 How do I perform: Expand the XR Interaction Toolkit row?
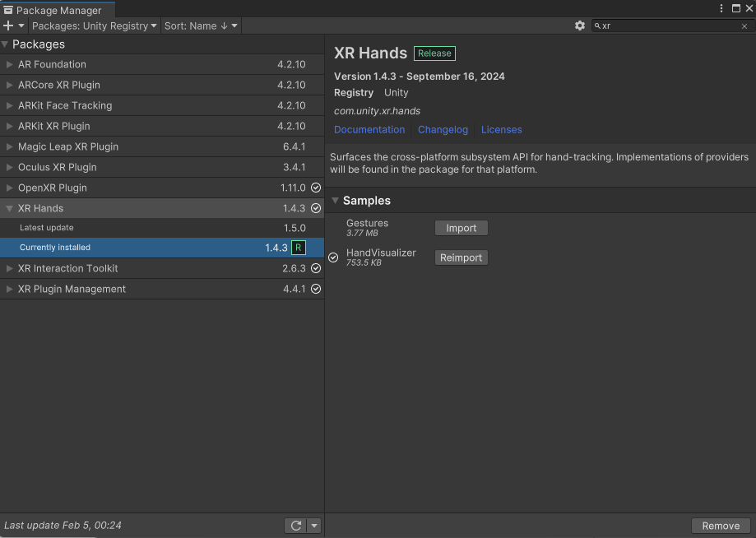tap(9, 268)
